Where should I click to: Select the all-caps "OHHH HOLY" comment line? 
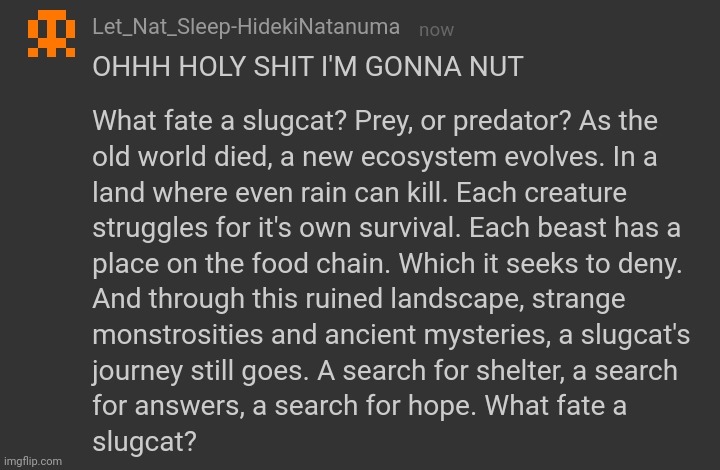tap(308, 66)
